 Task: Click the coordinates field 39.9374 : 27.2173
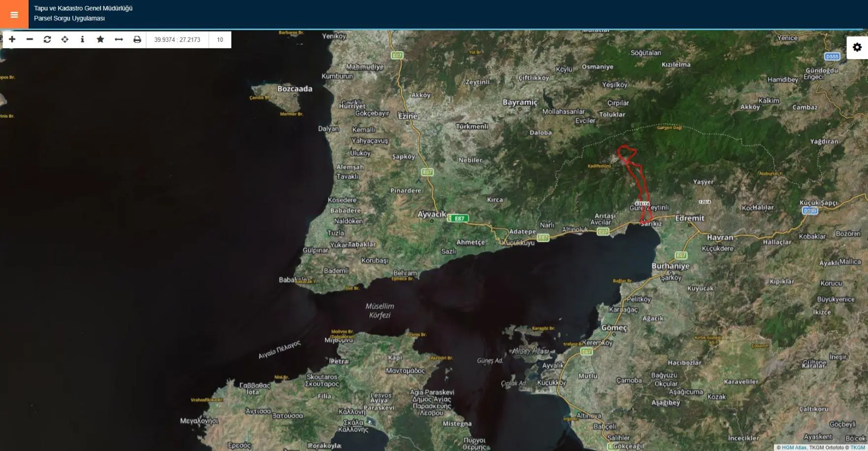(x=177, y=40)
